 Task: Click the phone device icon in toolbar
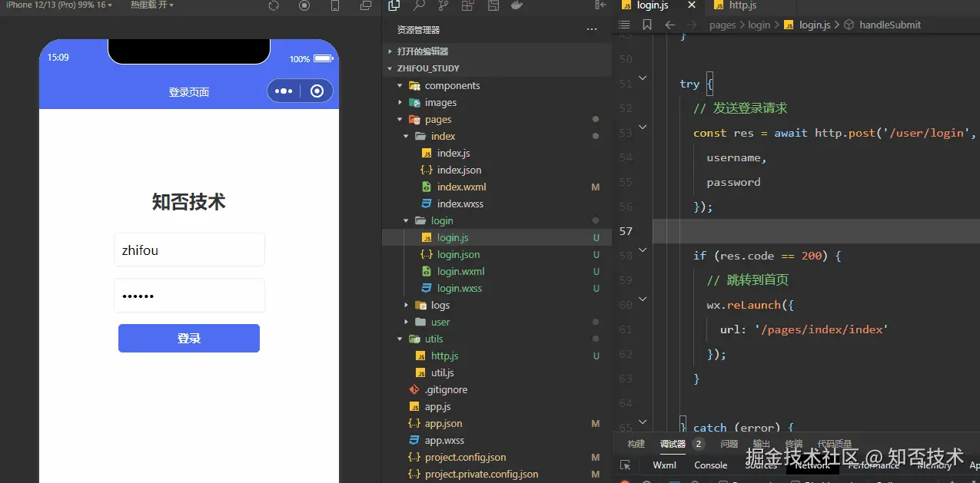(x=335, y=5)
